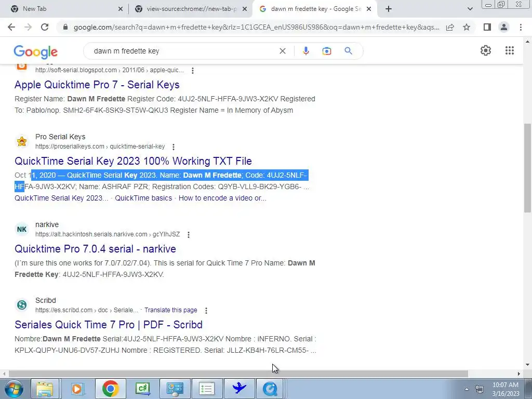Click the Pro Serial Keys site favicon
Screen dimensions: 532x399
(x=22, y=141)
